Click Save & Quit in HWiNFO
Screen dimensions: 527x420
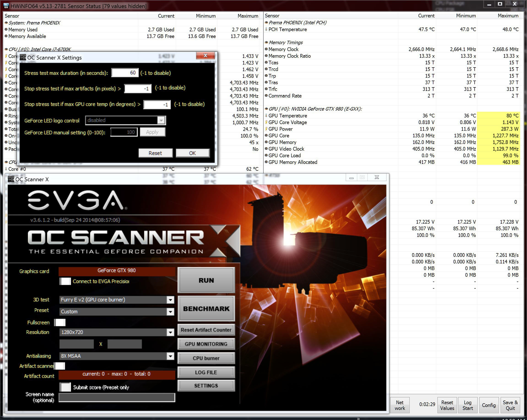click(x=510, y=405)
